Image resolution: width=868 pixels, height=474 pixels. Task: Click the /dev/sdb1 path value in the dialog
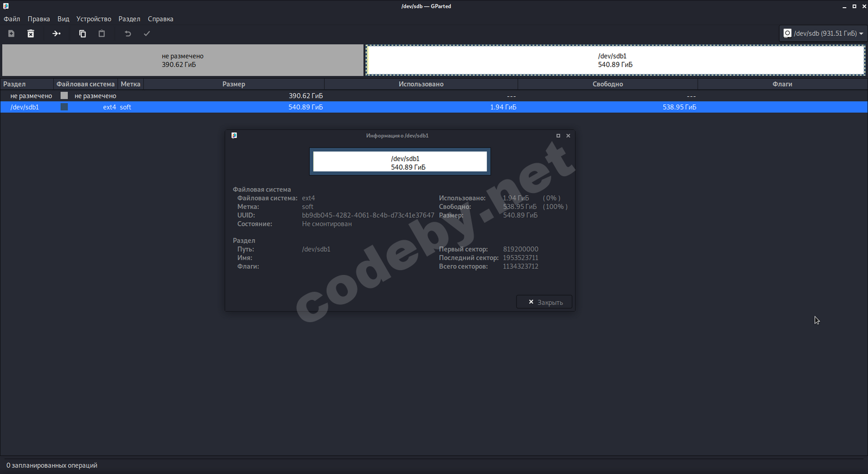(x=316, y=249)
